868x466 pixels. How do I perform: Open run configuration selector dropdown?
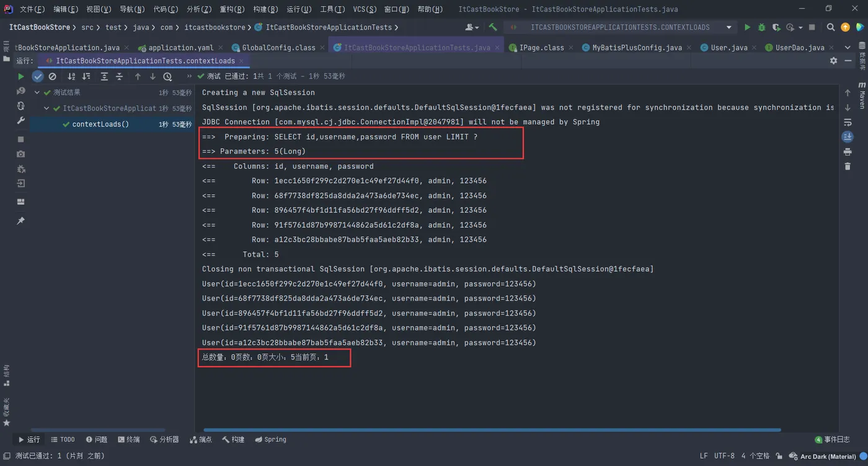point(620,27)
